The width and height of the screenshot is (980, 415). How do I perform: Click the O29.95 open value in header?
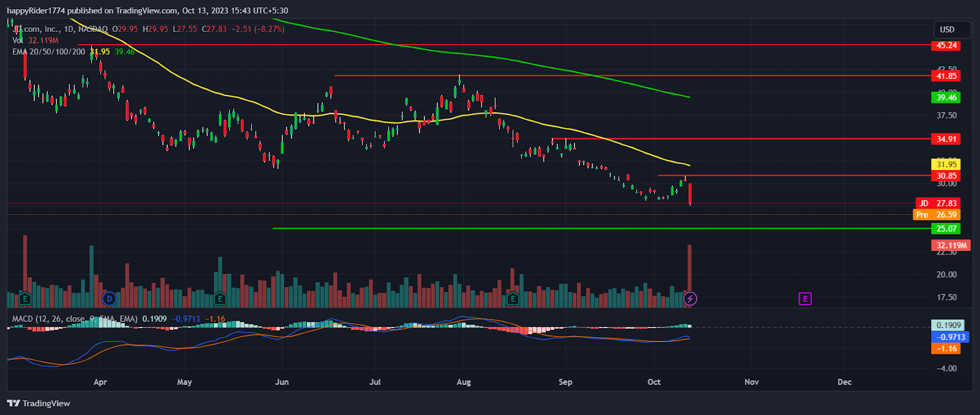126,29
